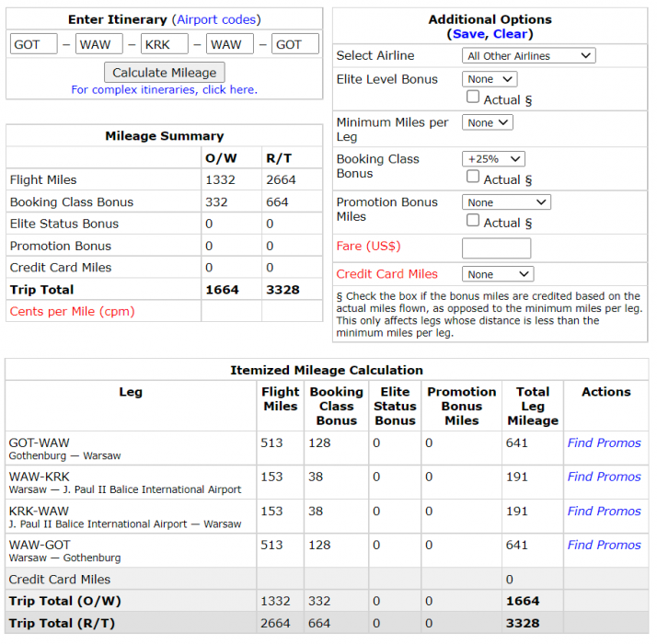
Task: Open Find Promos for the WAW-KRK leg
Action: [604, 477]
